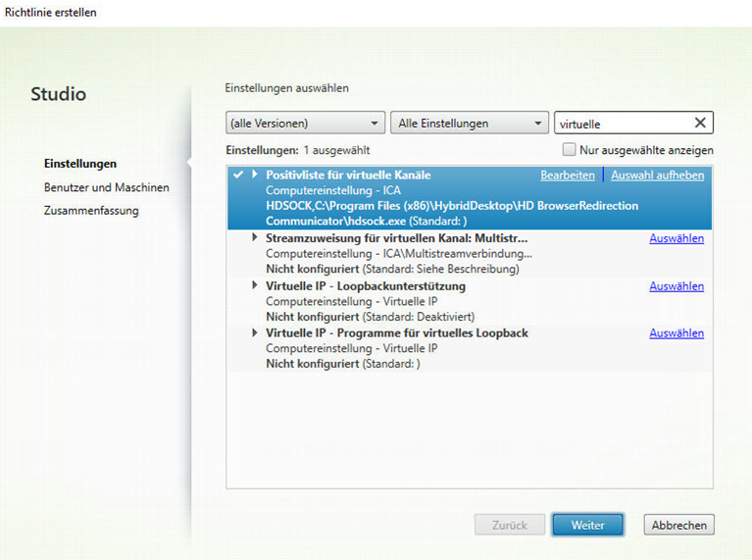Clear the search field with the X icon
Image resolution: width=752 pixels, height=560 pixels.
click(700, 123)
